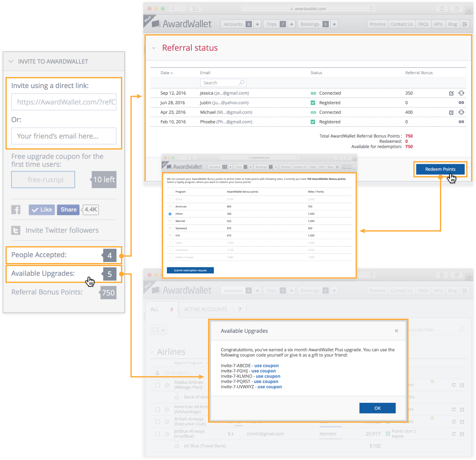Viewport: 476px width, 460px height.
Task: Select the IHG radio button
Action: point(170,236)
